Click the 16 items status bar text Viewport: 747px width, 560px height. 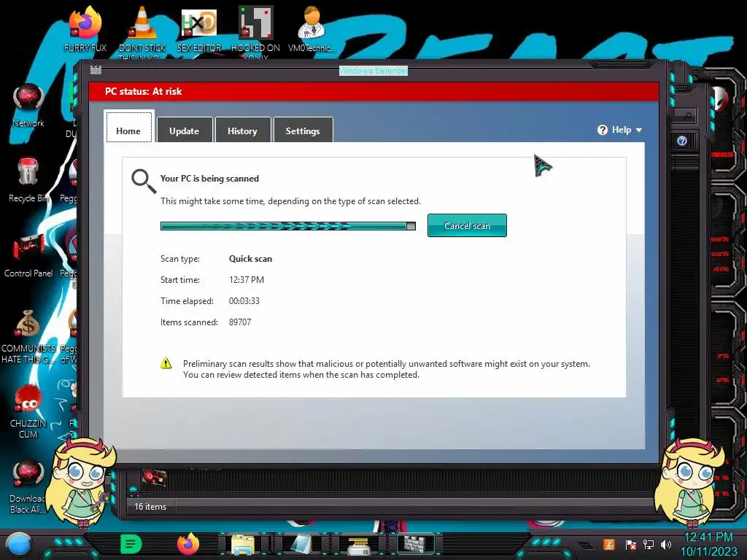(x=150, y=507)
